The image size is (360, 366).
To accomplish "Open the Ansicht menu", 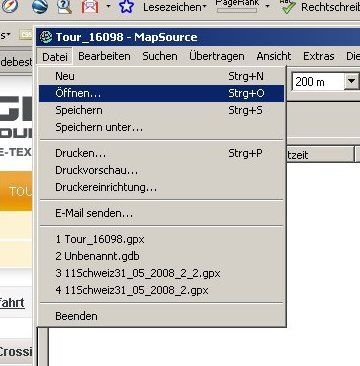I will [x=274, y=56].
